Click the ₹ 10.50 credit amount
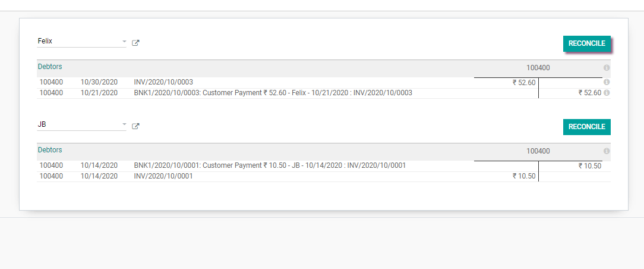Screen dimensions: 644x269 pyautogui.click(x=589, y=166)
